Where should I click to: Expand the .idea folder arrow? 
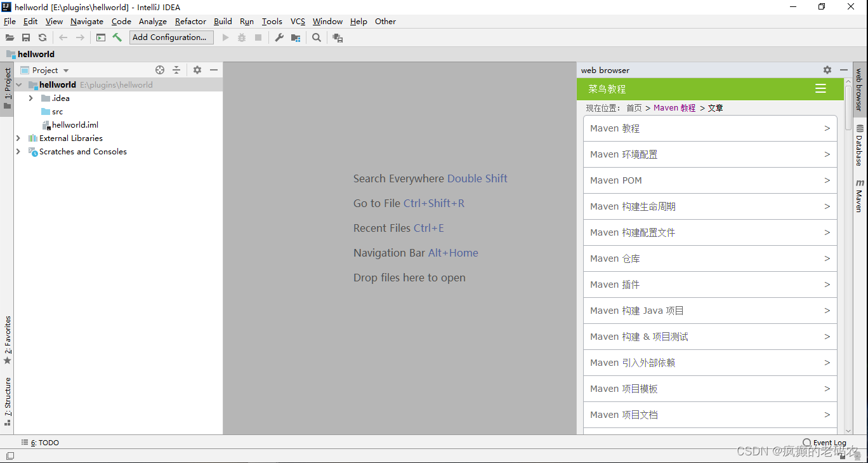coord(30,98)
